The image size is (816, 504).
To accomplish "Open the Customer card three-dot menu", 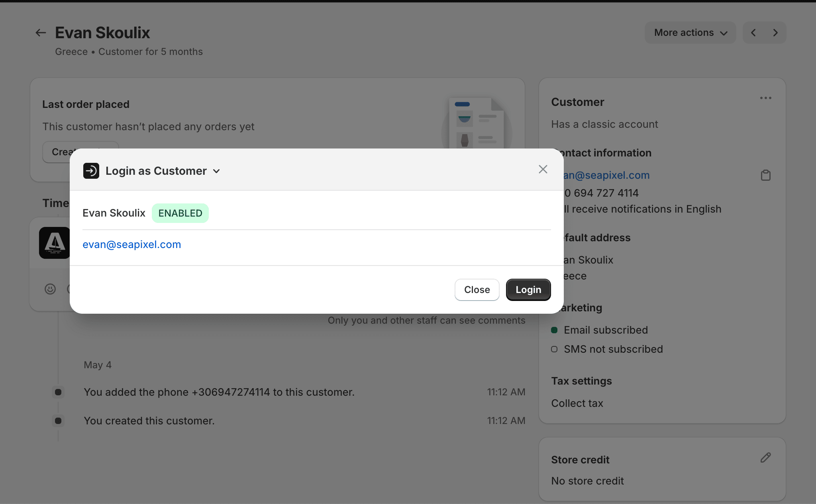I will click(766, 98).
